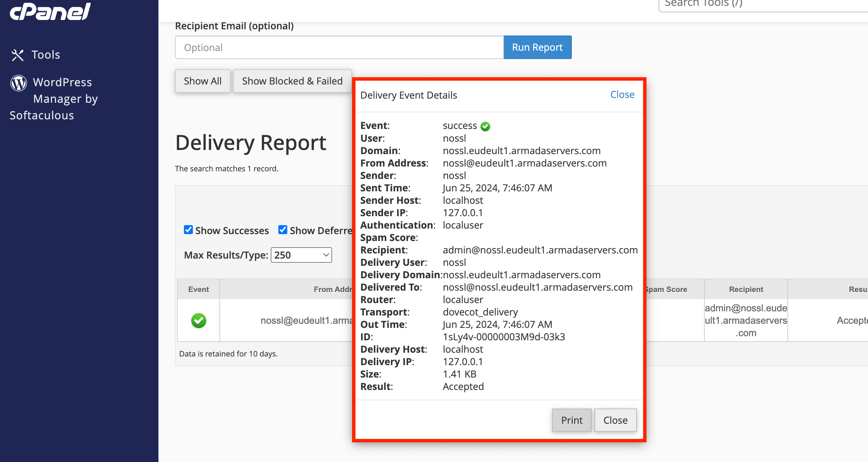The height and width of the screenshot is (462, 868).
Task: Click the 1.41 KB size value
Action: (459, 374)
